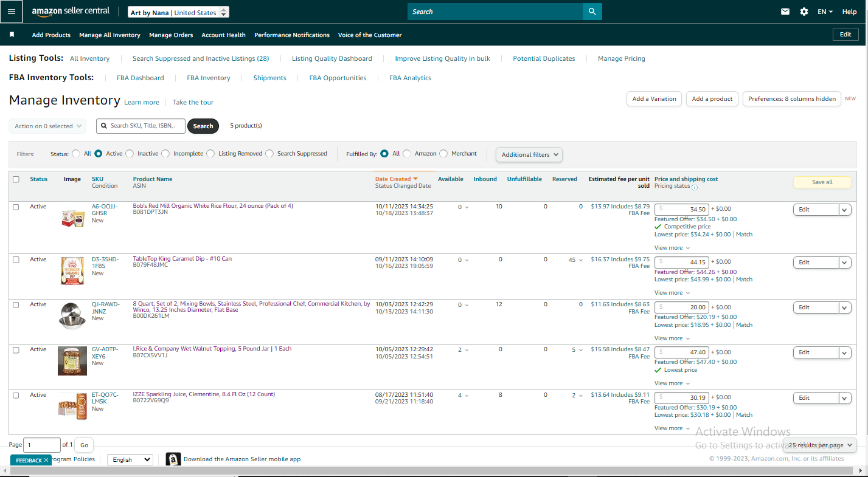This screenshot has height=477, width=868.
Task: Click the search magnifier button
Action: pos(592,12)
